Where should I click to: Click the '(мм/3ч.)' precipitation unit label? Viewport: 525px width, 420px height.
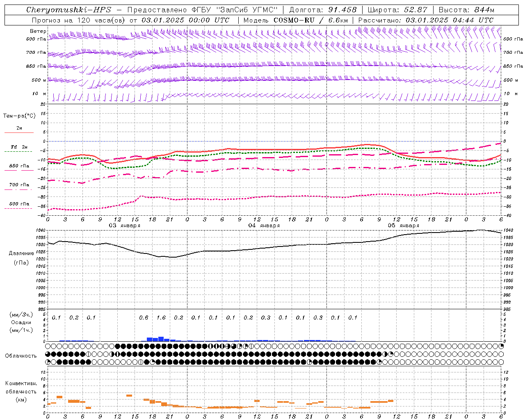[x=21, y=315]
